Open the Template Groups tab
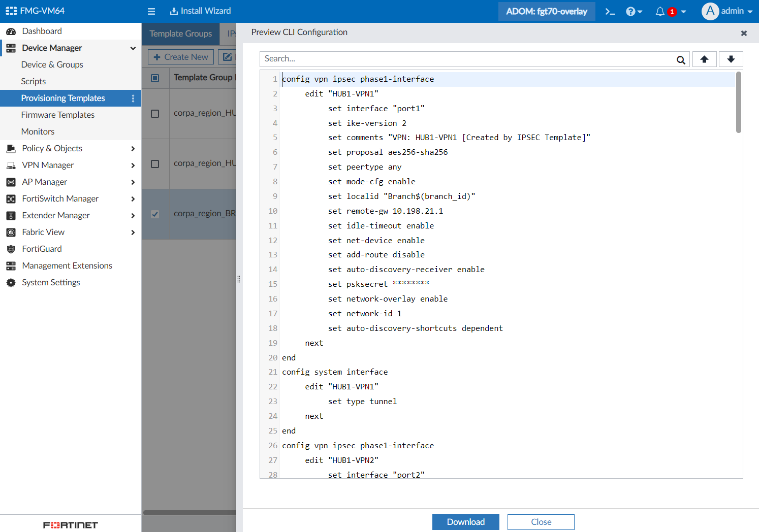Image resolution: width=759 pixels, height=532 pixels. [x=180, y=34]
